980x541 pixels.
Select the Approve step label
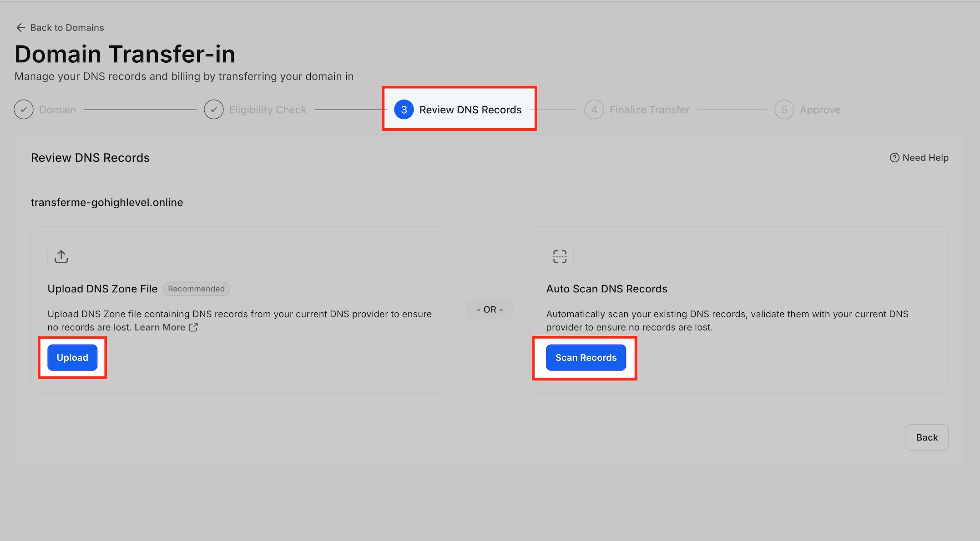820,110
